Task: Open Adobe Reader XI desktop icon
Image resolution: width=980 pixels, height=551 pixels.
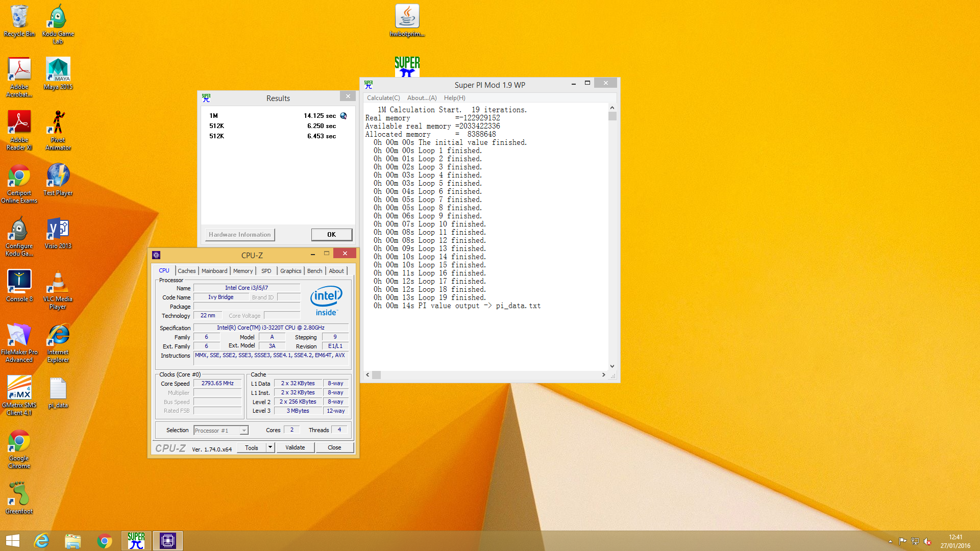Action: [19, 130]
